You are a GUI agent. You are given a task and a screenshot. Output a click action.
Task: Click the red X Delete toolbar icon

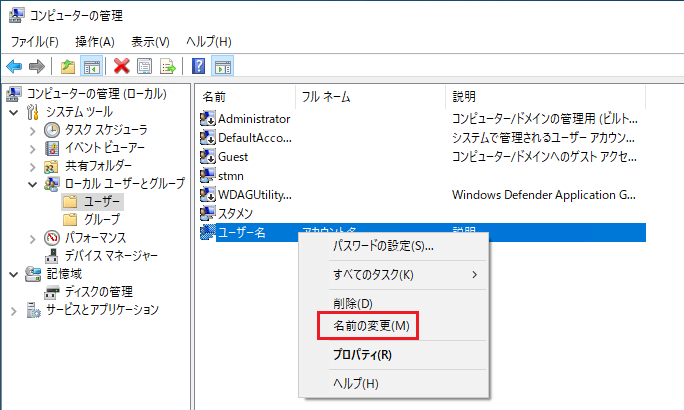[x=122, y=66]
